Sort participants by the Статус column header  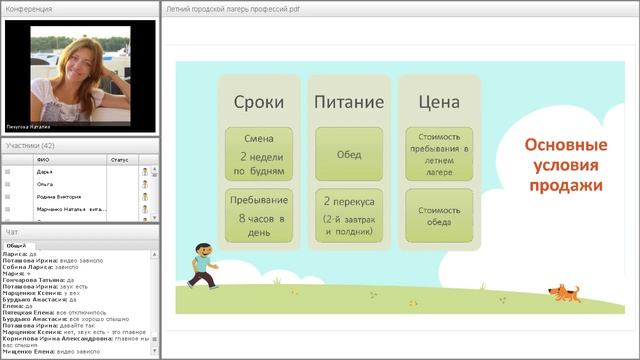(x=122, y=160)
